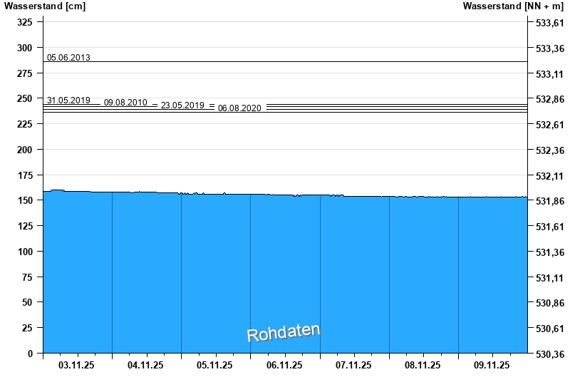Click the 05.06.2013 flood marker label
The width and height of the screenshot is (570, 392).
click(x=68, y=58)
